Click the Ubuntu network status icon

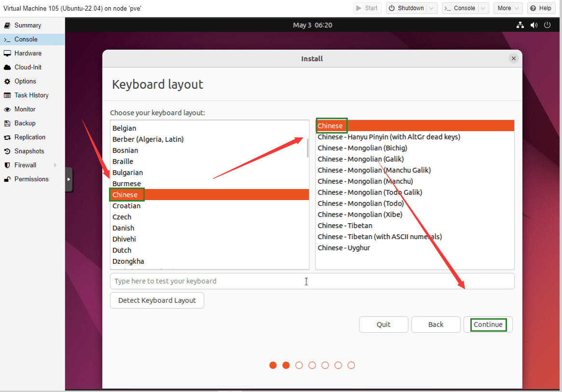pyautogui.click(x=520, y=25)
